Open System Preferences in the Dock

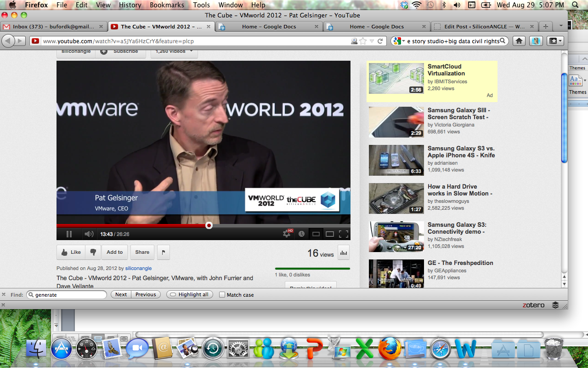tap(238, 349)
